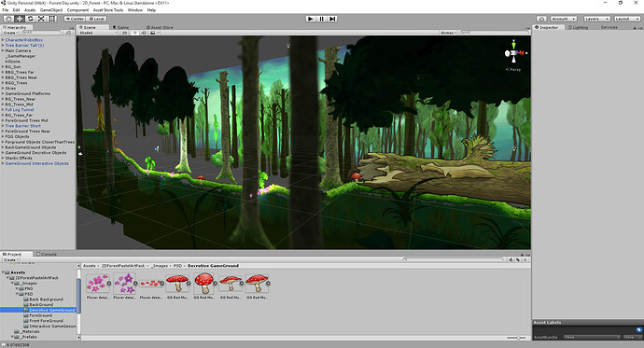
Task: Open the Layout dropdown
Action: (x=627, y=19)
